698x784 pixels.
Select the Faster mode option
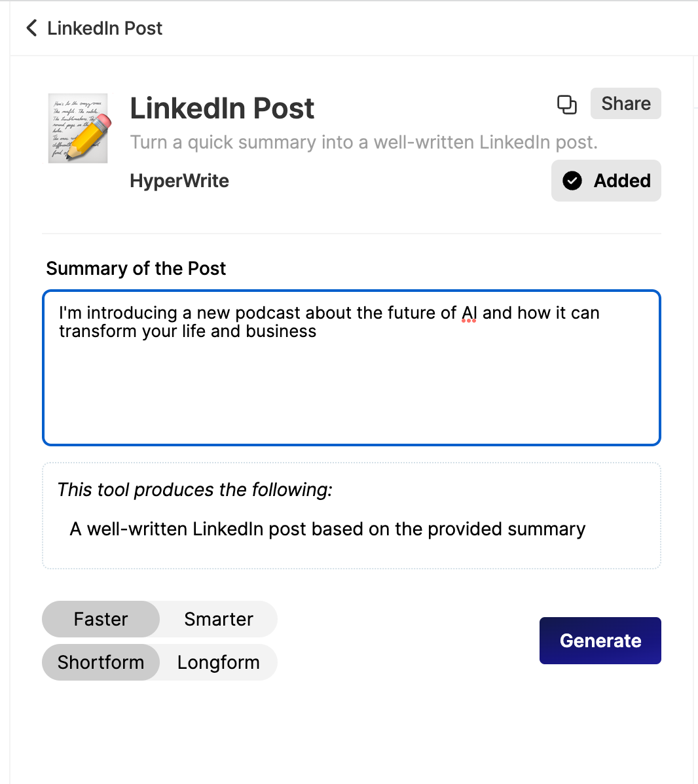(101, 619)
